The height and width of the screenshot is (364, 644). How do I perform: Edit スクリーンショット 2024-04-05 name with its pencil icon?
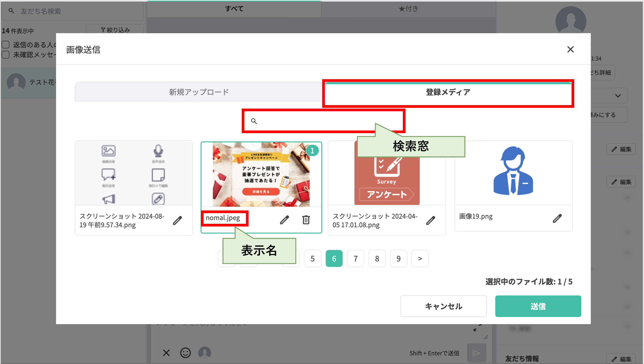(431, 220)
